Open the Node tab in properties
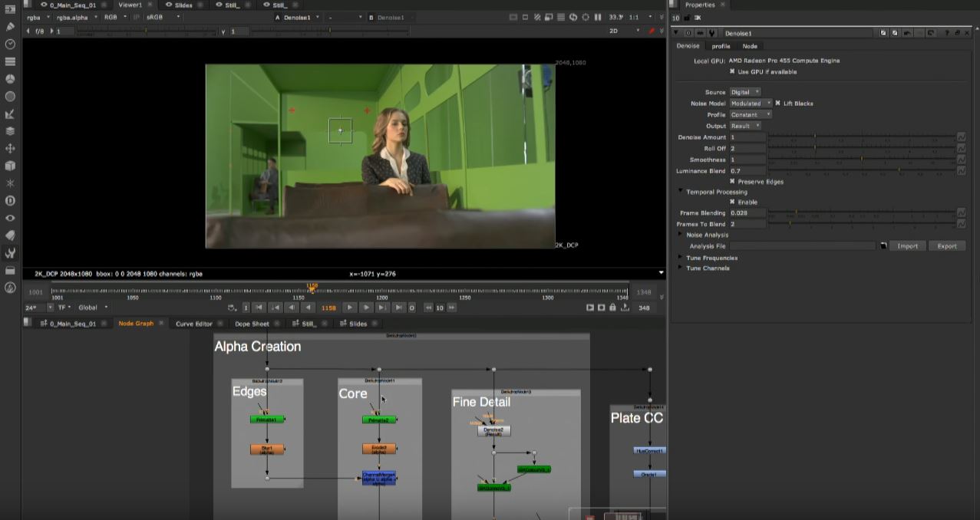This screenshot has height=520, width=980. click(x=750, y=46)
